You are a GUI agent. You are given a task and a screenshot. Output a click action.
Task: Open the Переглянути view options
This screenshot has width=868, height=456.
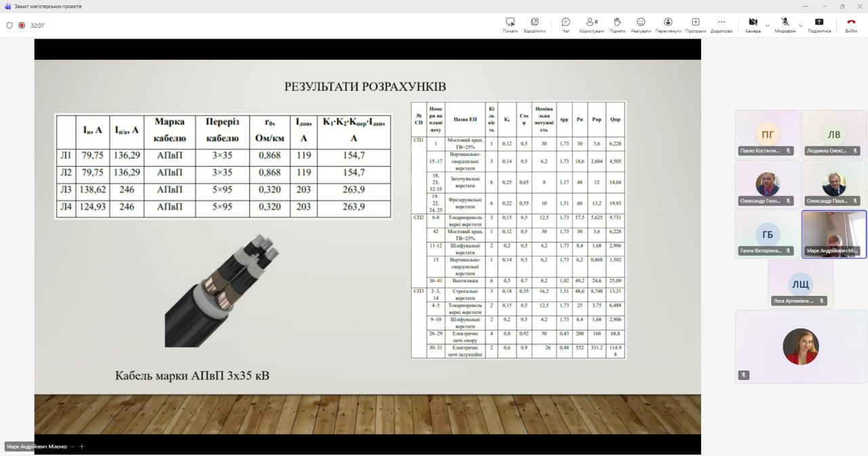(x=668, y=25)
